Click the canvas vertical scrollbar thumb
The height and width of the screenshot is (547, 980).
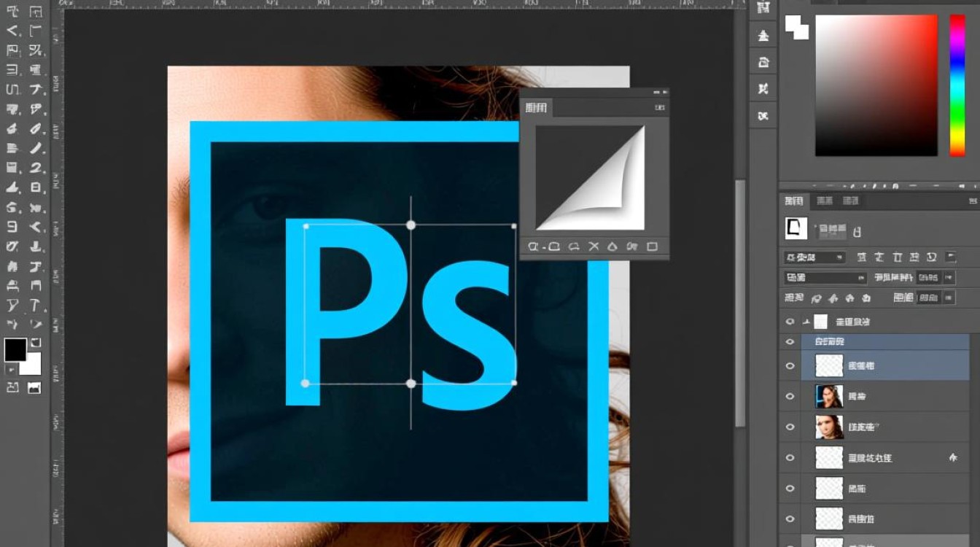pos(740,303)
